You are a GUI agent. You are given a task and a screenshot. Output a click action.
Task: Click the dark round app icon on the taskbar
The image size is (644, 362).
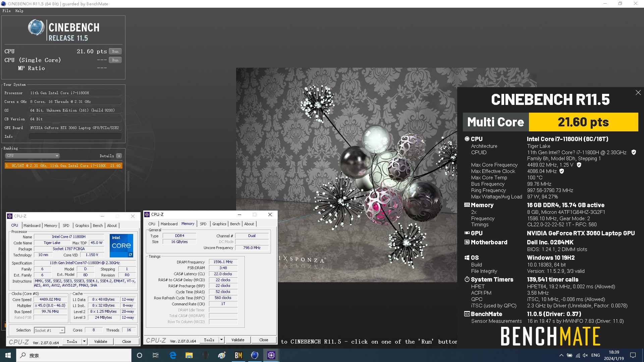coord(206,355)
